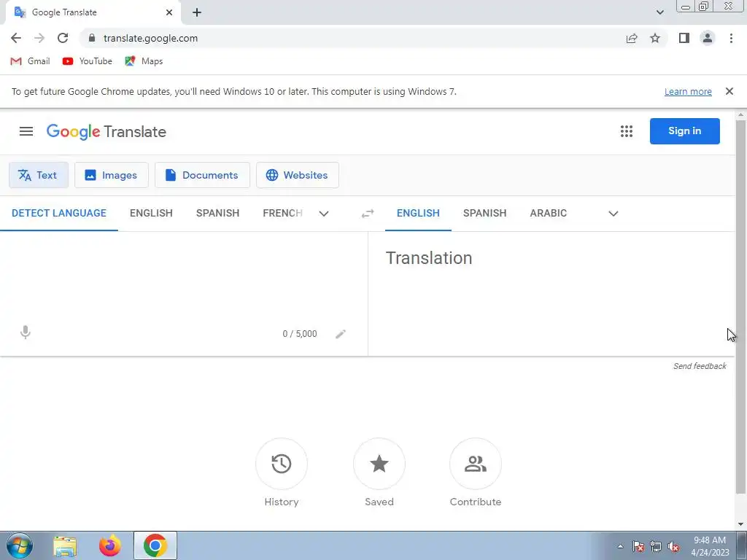Viewport: 747px width, 560px height.
Task: Switch to Images translation mode
Action: coord(112,175)
